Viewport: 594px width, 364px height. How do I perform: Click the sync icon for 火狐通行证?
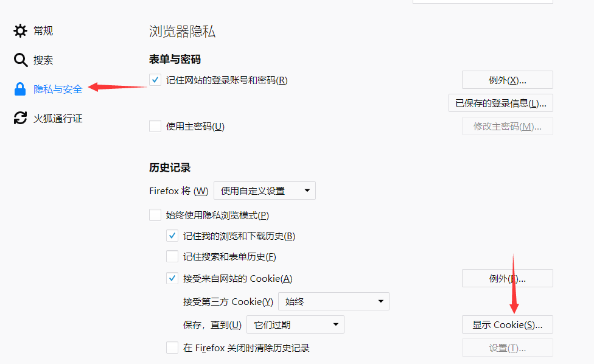(x=20, y=118)
